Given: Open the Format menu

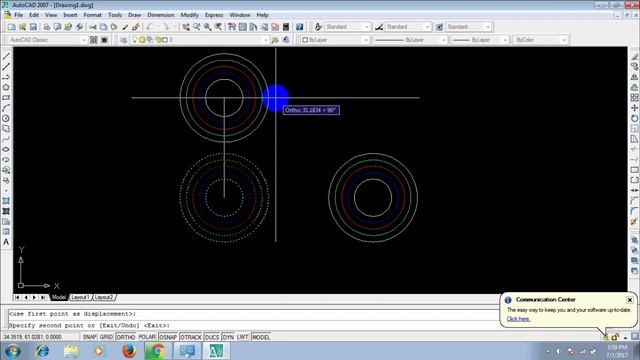Looking at the screenshot, I should coord(92,15).
